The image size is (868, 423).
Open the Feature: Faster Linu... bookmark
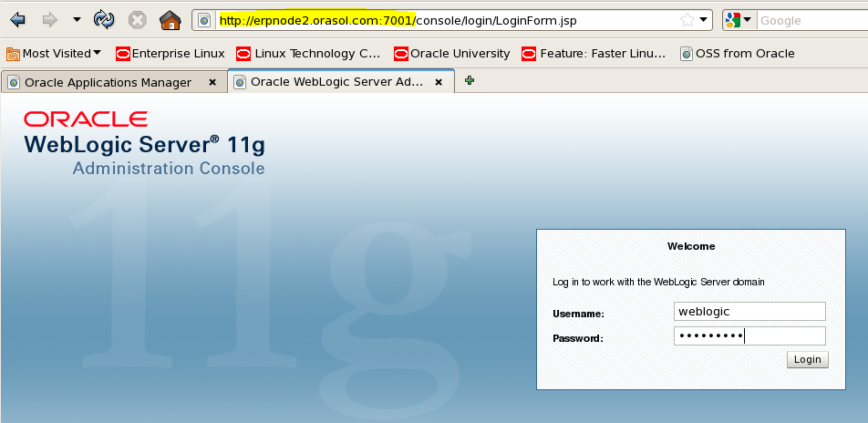(594, 54)
